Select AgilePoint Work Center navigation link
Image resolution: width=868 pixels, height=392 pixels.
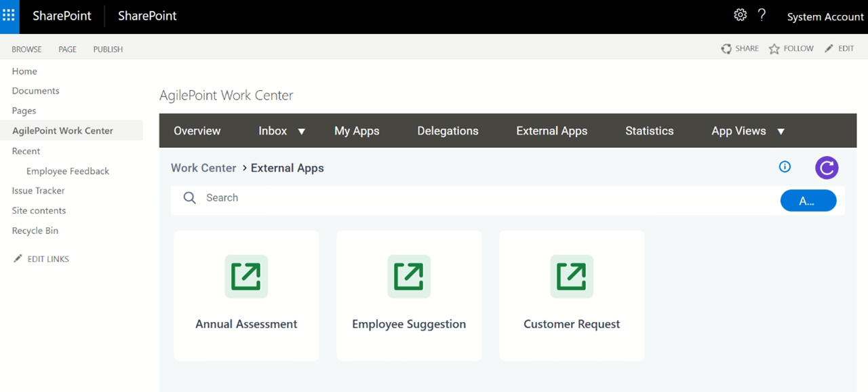click(x=62, y=131)
